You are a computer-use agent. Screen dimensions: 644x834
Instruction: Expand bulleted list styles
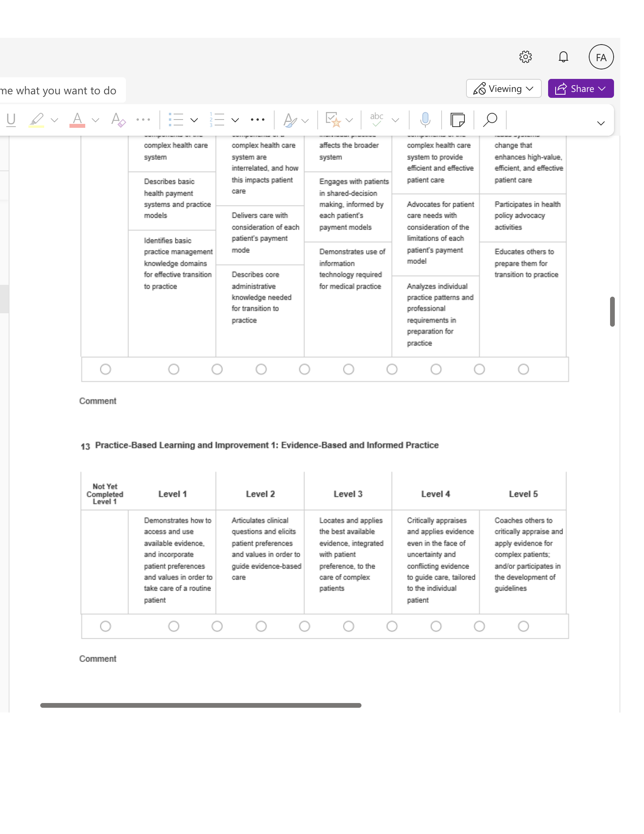194,120
